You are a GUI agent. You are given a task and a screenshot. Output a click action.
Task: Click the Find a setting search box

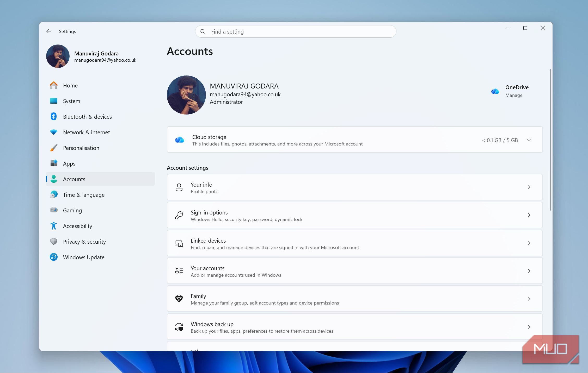[296, 31]
